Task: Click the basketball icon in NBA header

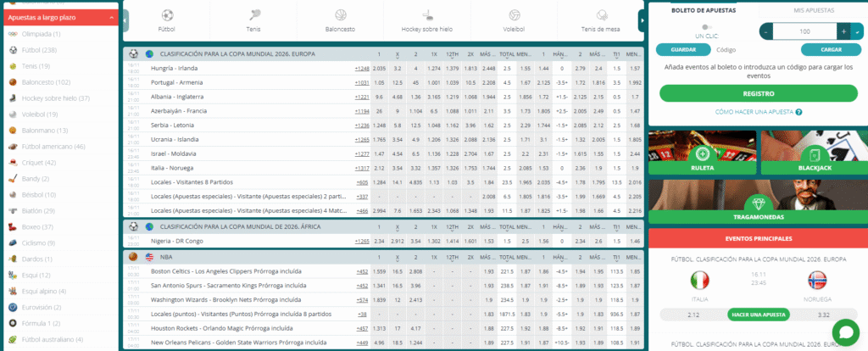Action: 133,257
